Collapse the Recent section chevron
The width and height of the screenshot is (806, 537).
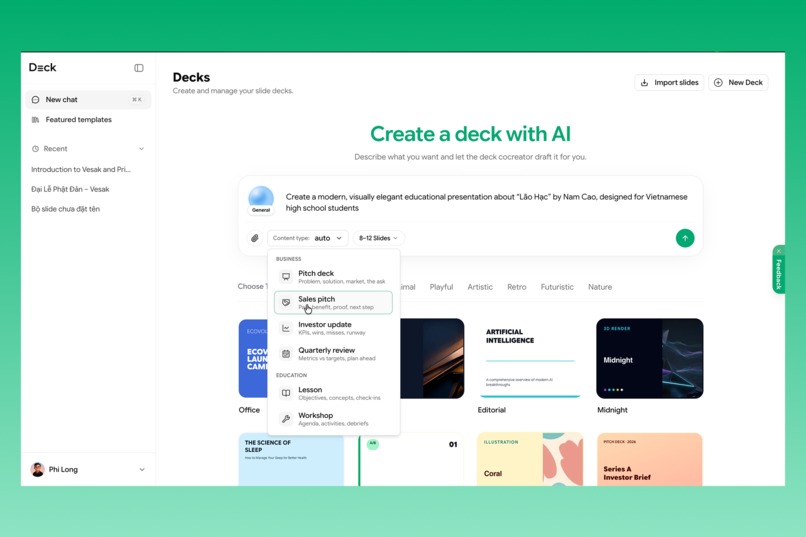[141, 149]
